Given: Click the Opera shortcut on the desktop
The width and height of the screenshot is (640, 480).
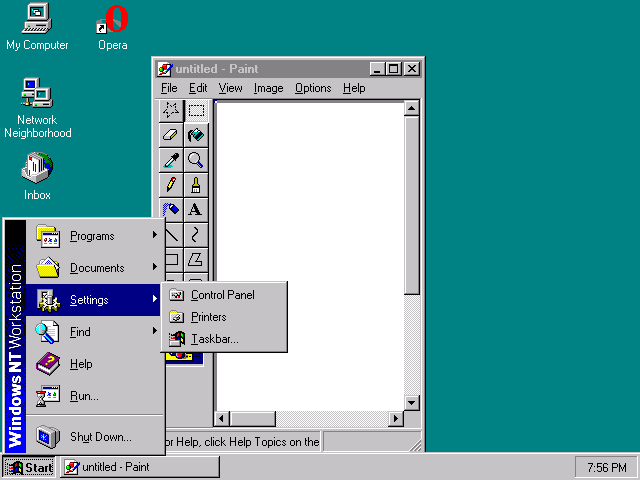Looking at the screenshot, I should pos(113,28).
